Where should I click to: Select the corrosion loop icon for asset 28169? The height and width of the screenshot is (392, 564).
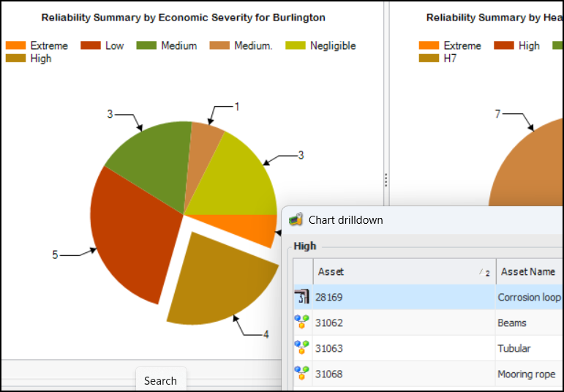click(x=302, y=297)
